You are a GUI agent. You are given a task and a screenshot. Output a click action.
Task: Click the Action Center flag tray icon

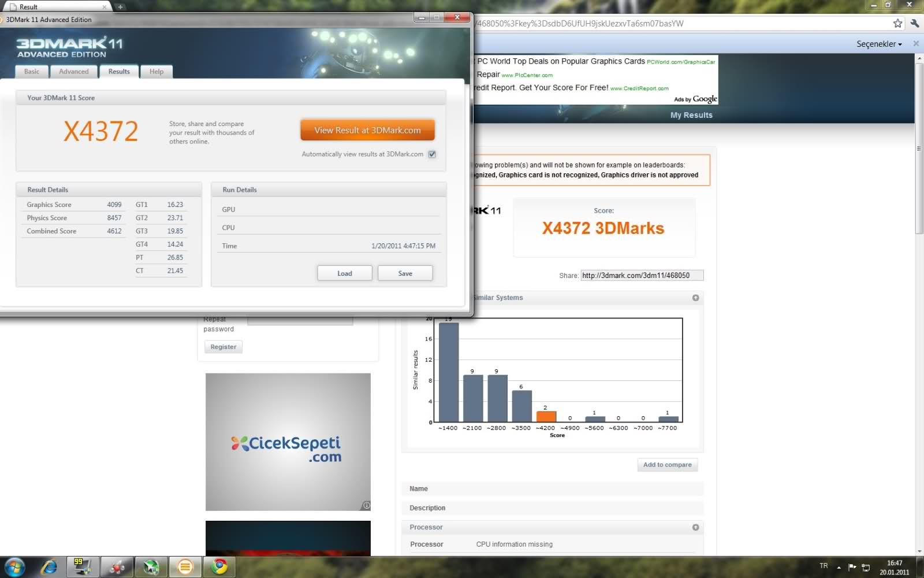[x=852, y=566]
